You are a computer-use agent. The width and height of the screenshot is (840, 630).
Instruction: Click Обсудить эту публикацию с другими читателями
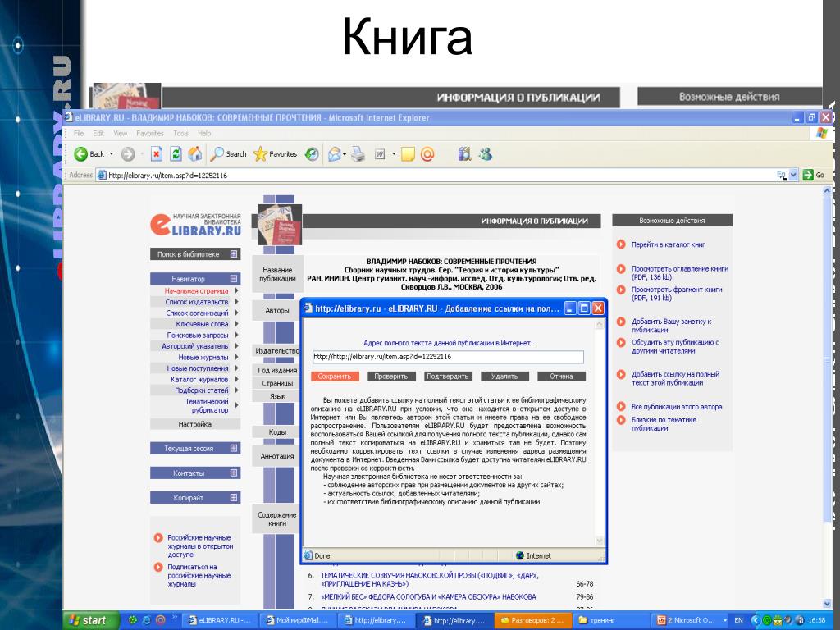pos(675,347)
